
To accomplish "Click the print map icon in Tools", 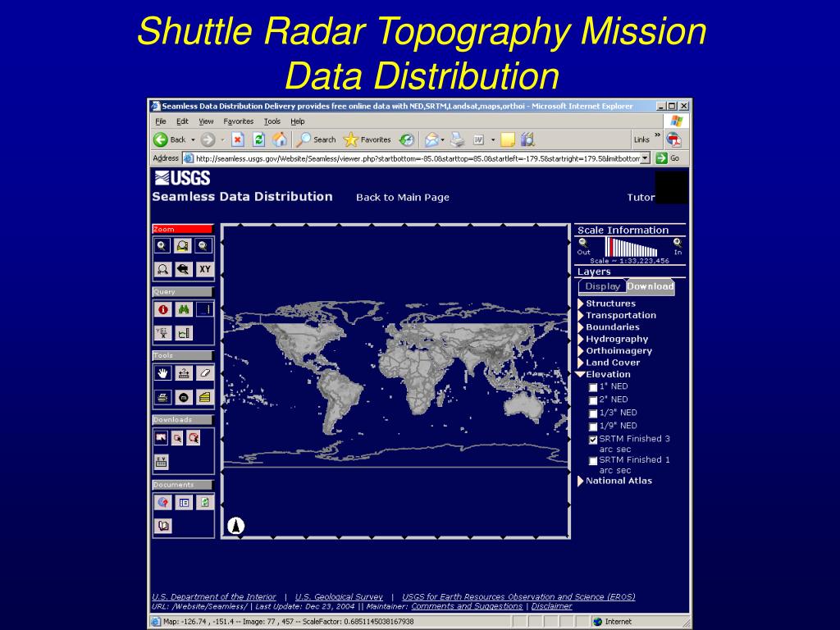I will (162, 397).
